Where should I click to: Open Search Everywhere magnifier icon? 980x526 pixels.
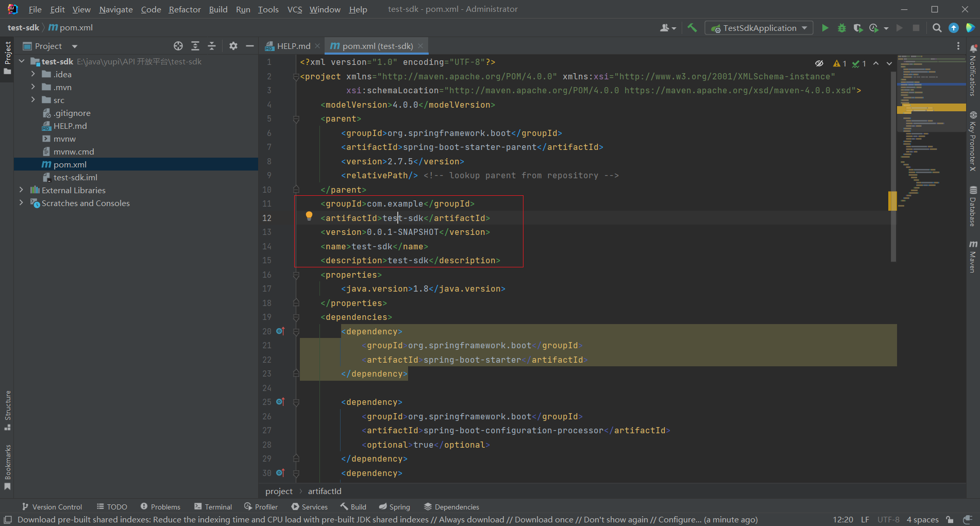tap(937, 28)
